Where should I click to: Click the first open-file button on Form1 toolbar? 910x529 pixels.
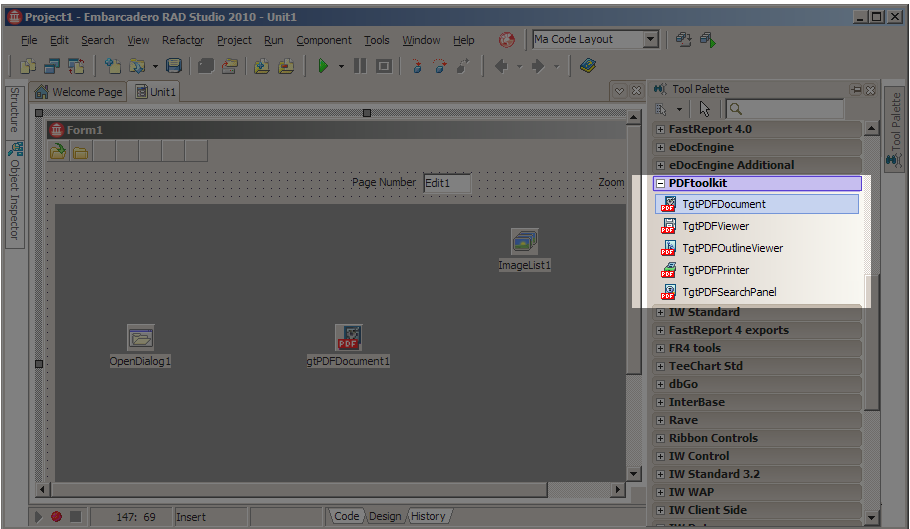pos(57,152)
